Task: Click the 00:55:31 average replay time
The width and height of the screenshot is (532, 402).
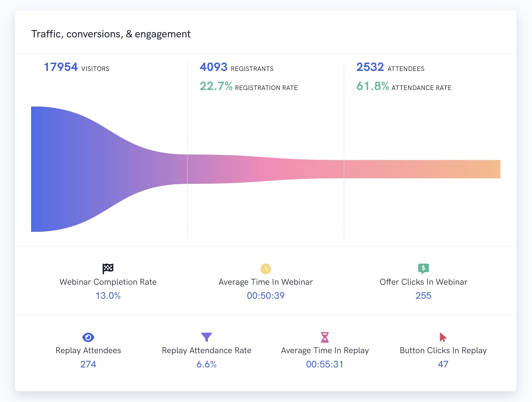Action: tap(325, 364)
